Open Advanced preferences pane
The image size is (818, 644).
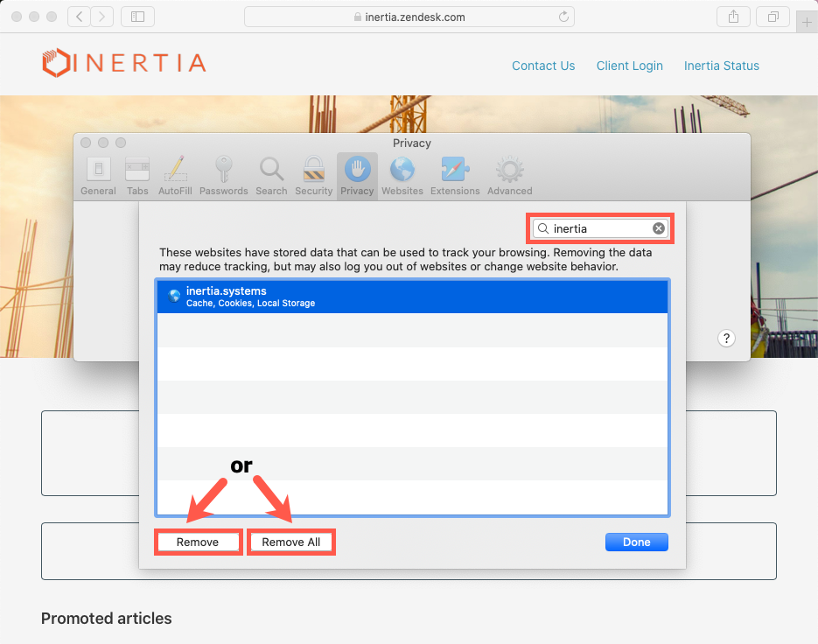(x=510, y=176)
